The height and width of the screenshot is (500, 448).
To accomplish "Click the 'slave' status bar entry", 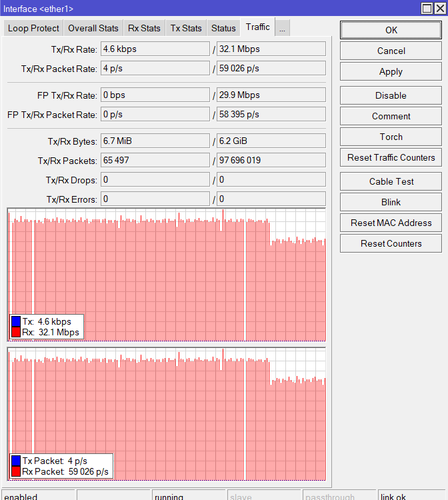I will [x=264, y=496].
